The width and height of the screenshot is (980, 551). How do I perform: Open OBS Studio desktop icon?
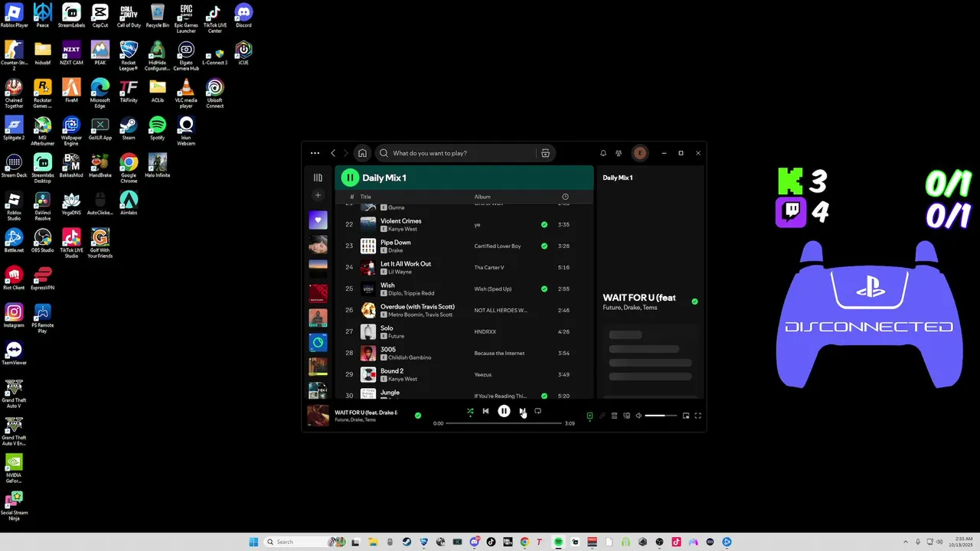(43, 240)
